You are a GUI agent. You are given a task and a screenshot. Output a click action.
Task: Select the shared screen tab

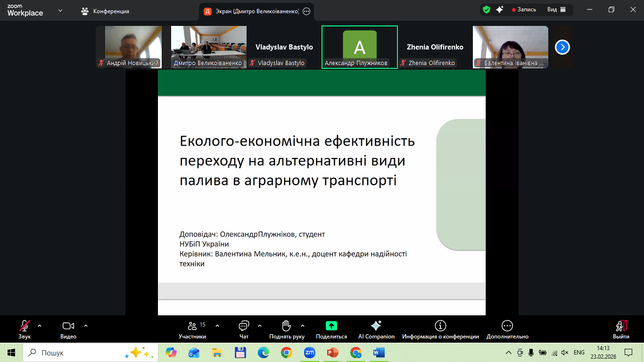(252, 11)
